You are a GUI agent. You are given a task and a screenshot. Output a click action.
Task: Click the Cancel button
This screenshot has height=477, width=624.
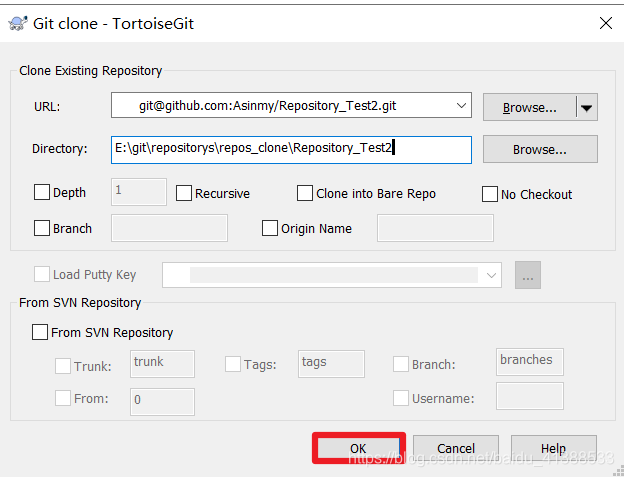click(456, 448)
